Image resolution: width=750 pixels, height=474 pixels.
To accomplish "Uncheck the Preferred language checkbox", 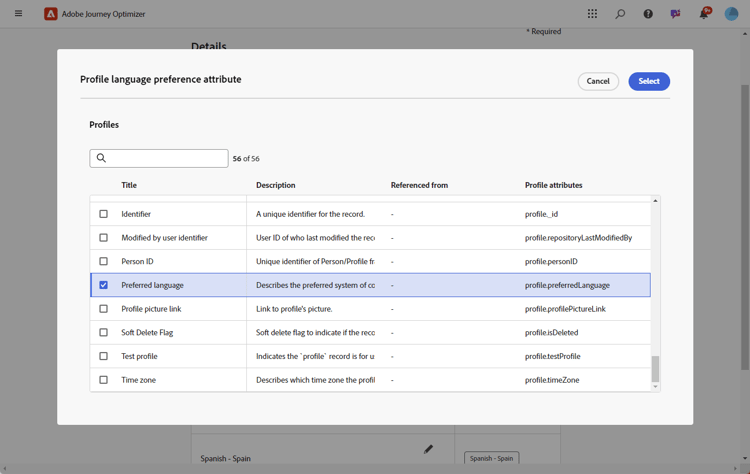I will click(103, 285).
